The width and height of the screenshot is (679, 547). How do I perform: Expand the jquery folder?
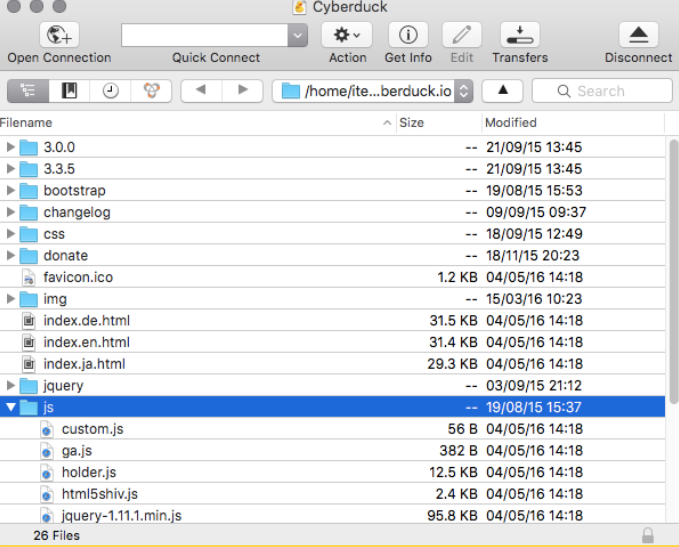pos(11,385)
